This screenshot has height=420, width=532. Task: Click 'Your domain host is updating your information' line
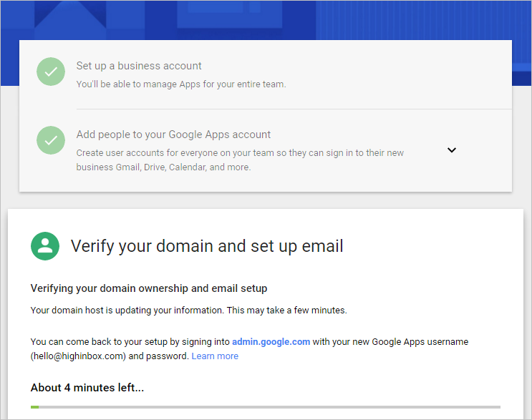pos(188,310)
